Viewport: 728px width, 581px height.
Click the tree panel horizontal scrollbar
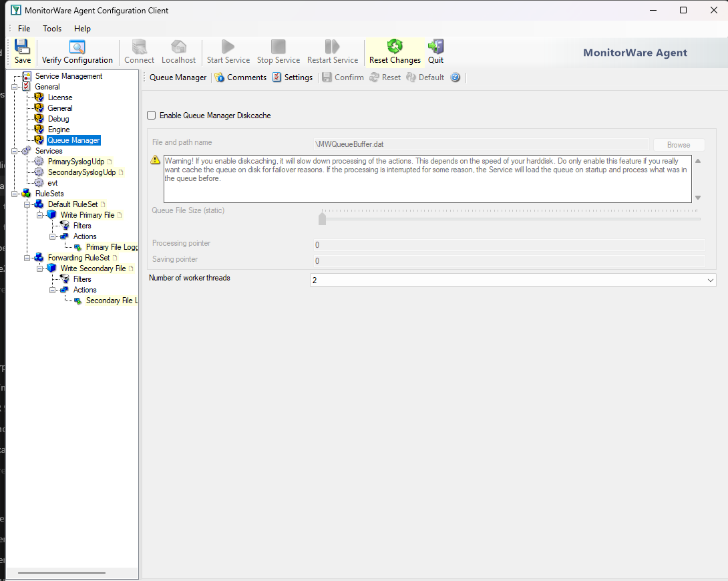coord(61,572)
